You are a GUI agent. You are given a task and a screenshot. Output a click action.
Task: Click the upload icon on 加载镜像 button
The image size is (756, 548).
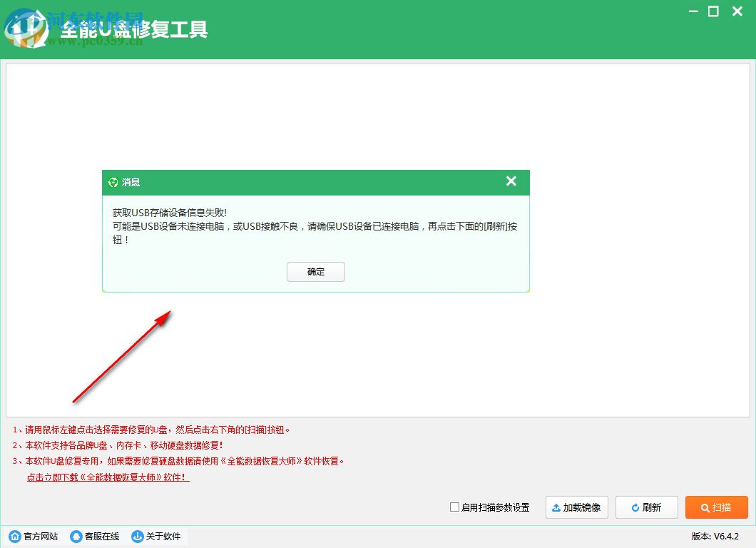557,507
